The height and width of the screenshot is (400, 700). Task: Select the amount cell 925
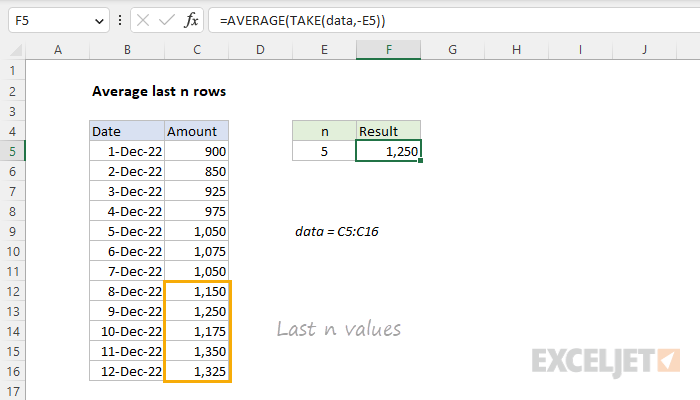click(196, 192)
